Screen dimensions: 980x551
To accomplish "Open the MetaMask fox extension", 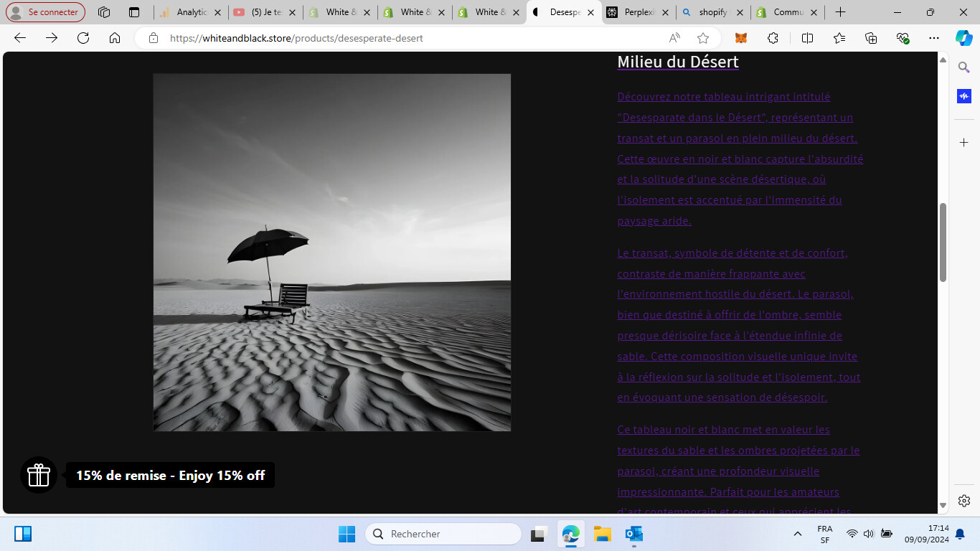I will coord(741,38).
